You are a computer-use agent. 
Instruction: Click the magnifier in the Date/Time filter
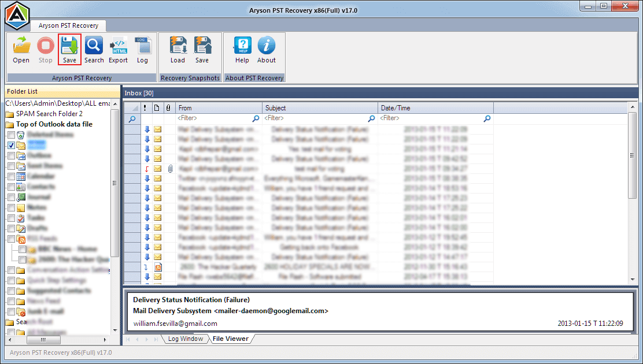[x=487, y=118]
